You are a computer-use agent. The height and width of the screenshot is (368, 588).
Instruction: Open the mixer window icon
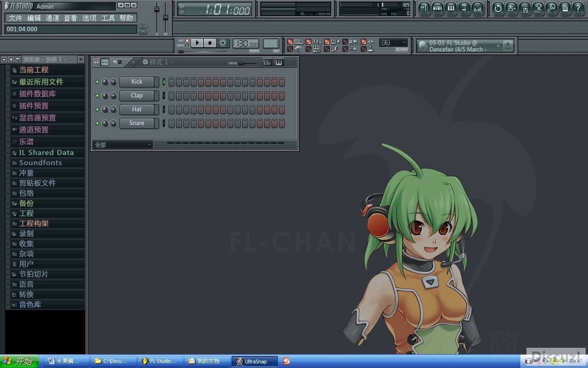(477, 8)
